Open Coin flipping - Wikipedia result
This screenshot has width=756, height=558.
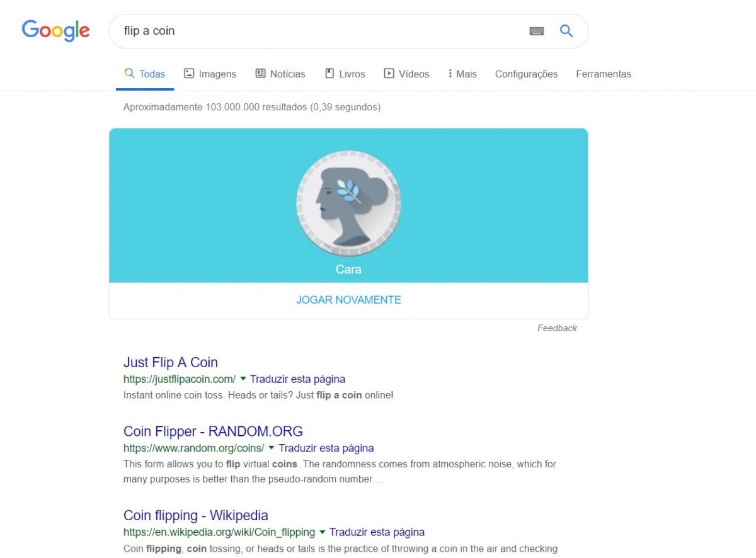(x=196, y=515)
